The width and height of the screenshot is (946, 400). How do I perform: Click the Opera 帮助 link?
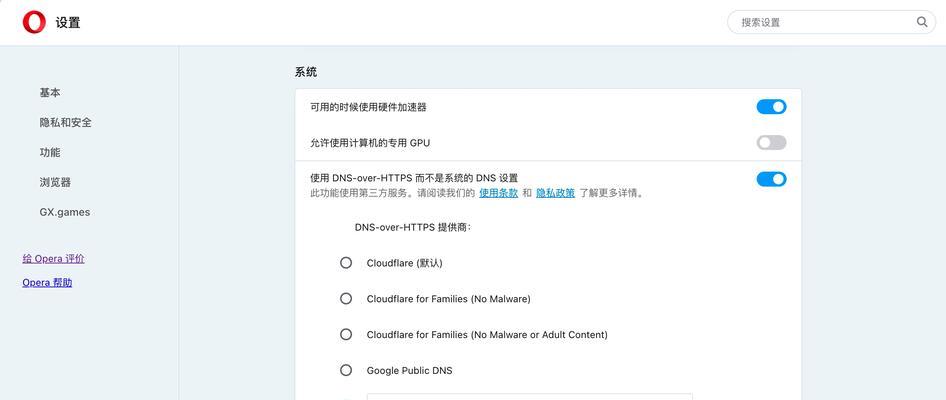[47, 282]
